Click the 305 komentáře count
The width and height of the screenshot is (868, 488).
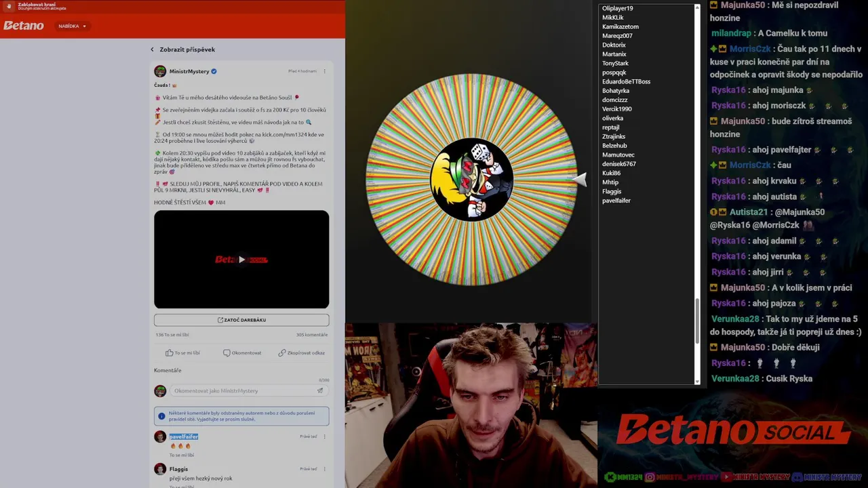point(312,335)
